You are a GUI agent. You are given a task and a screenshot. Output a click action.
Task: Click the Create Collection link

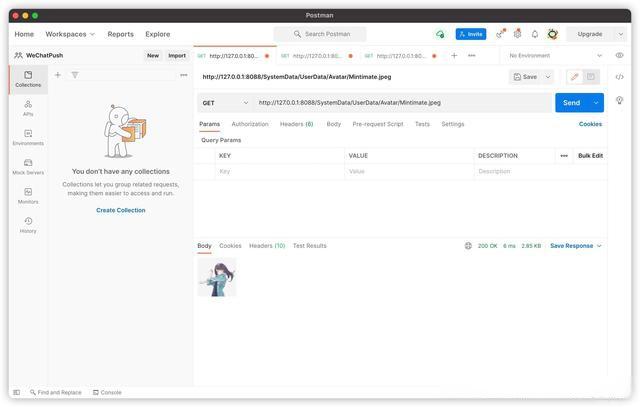pyautogui.click(x=121, y=210)
